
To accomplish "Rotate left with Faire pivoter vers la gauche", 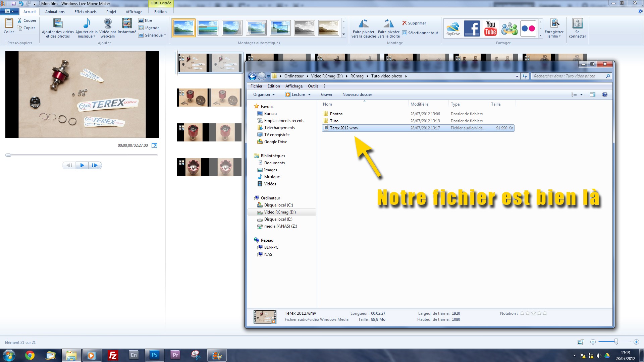I will pyautogui.click(x=364, y=28).
